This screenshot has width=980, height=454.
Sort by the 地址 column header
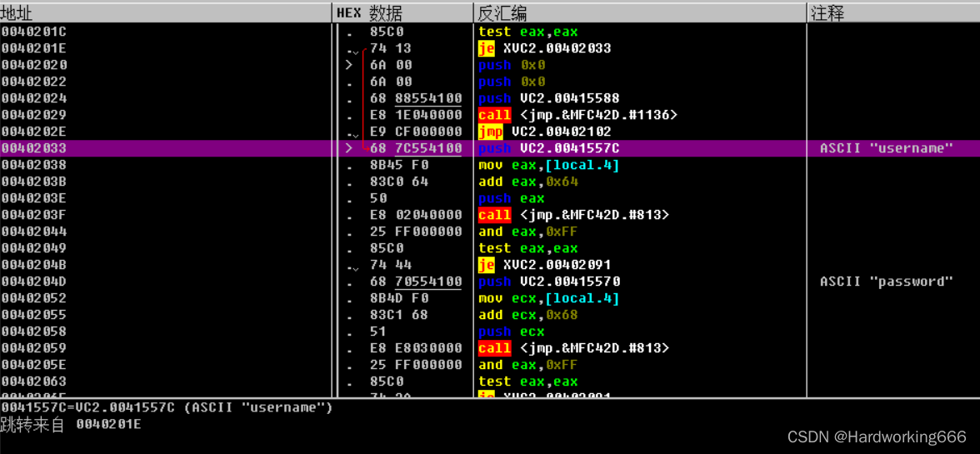pos(165,12)
